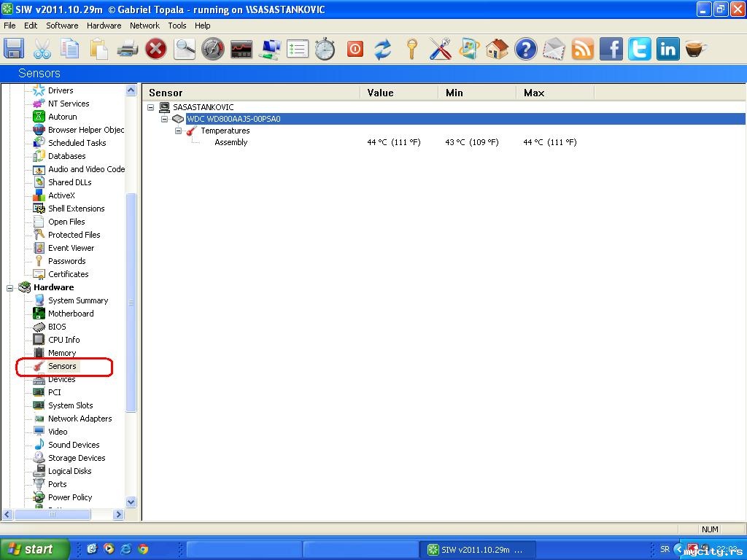Image resolution: width=747 pixels, height=560 pixels.
Task: Select System Summary tree item
Action: 77,300
